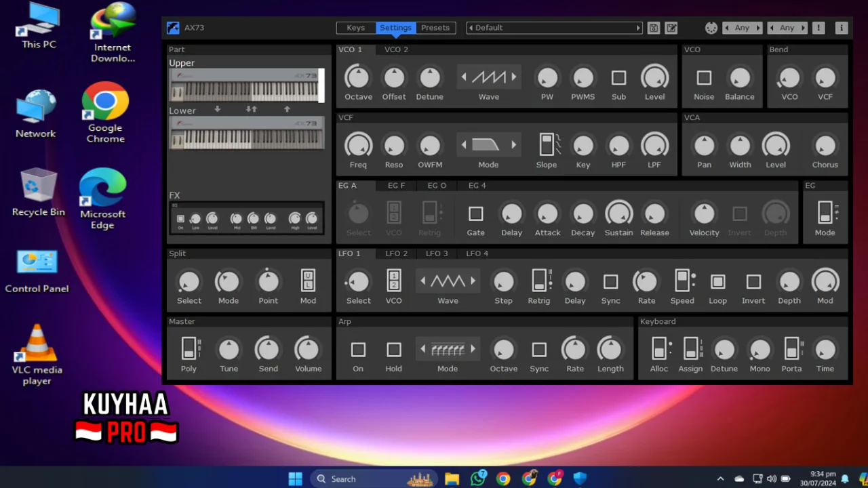This screenshot has width=868, height=488.
Task: Toggle the EG A Gate checkbox
Action: coord(475,214)
